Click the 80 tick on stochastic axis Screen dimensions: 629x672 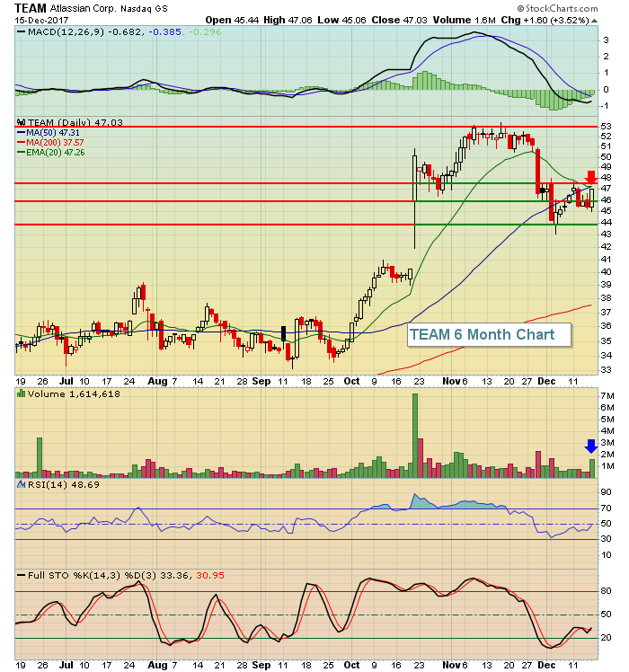[x=606, y=591]
